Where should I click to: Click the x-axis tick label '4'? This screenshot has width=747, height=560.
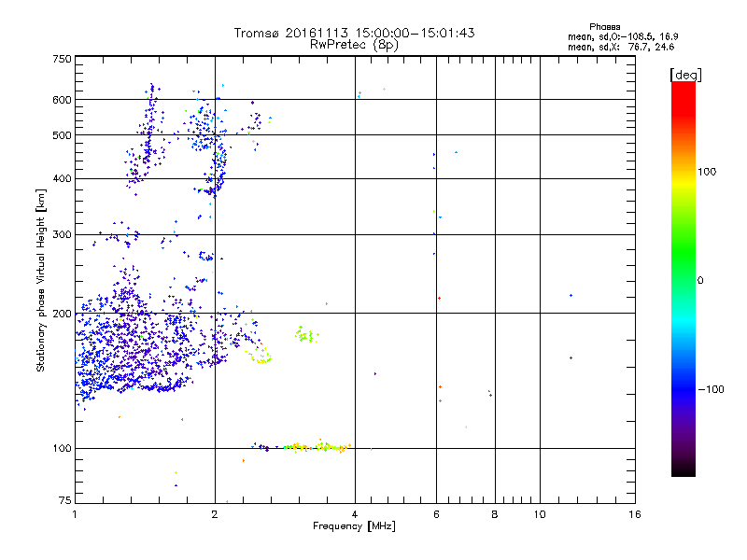pyautogui.click(x=355, y=514)
